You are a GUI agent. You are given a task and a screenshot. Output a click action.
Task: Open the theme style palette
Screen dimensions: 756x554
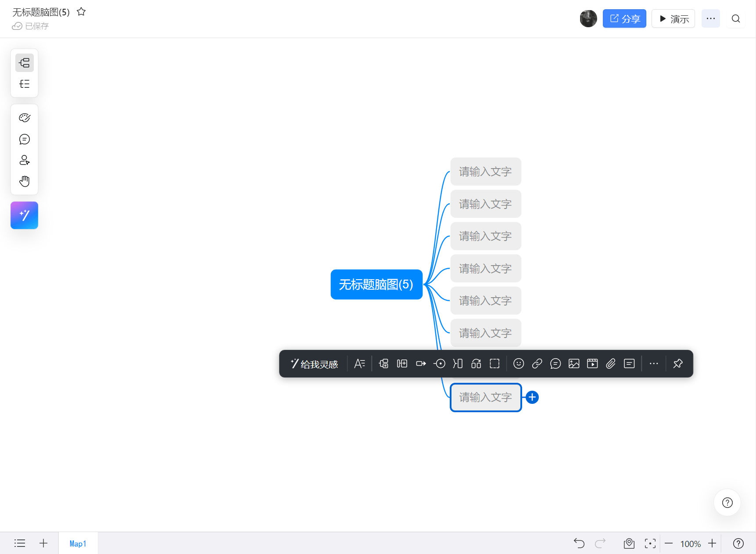[25, 118]
